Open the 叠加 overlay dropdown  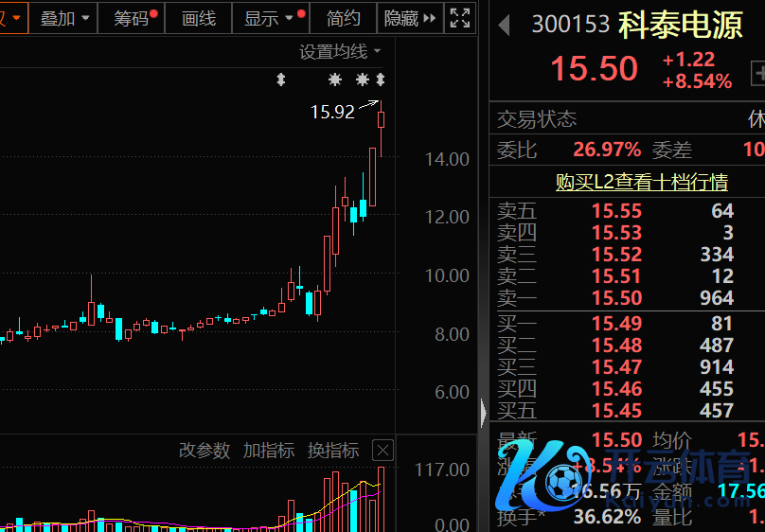point(65,18)
